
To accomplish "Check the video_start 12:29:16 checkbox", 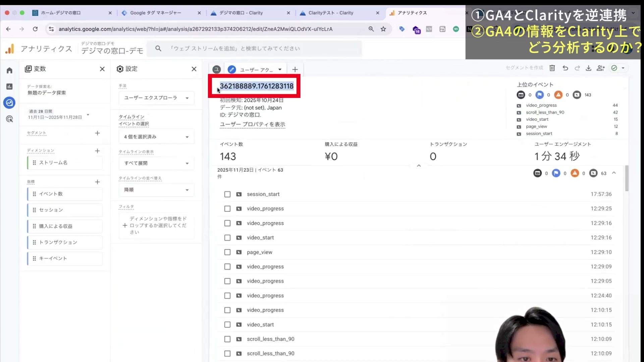I will point(227,238).
